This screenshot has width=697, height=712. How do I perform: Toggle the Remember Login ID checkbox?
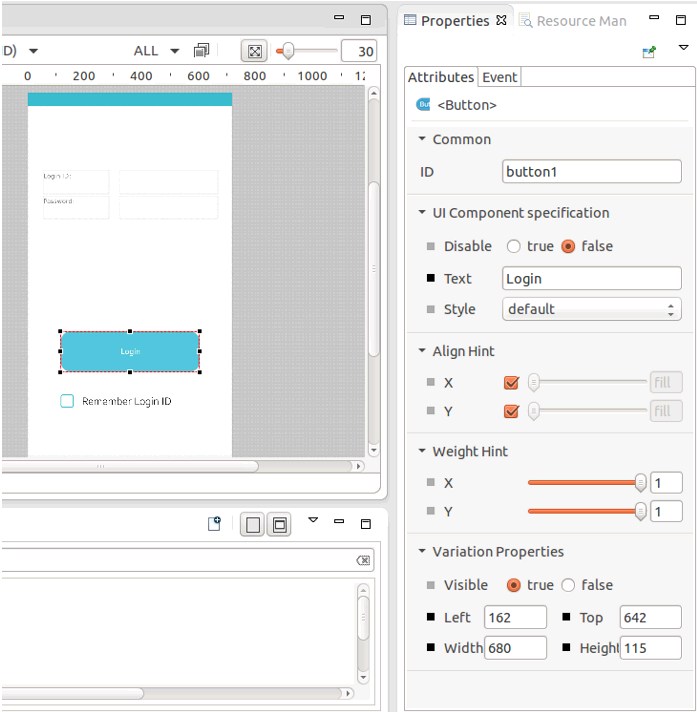[67, 401]
